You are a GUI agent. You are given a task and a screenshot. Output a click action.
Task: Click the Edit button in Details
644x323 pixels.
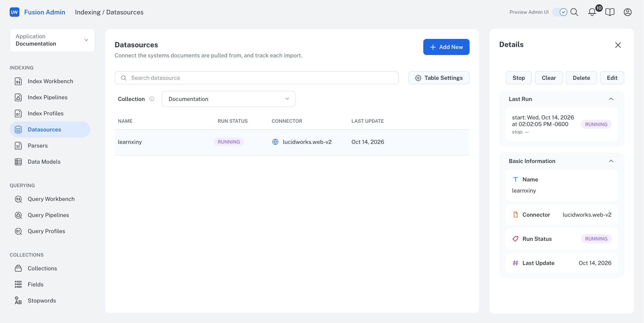coord(612,78)
